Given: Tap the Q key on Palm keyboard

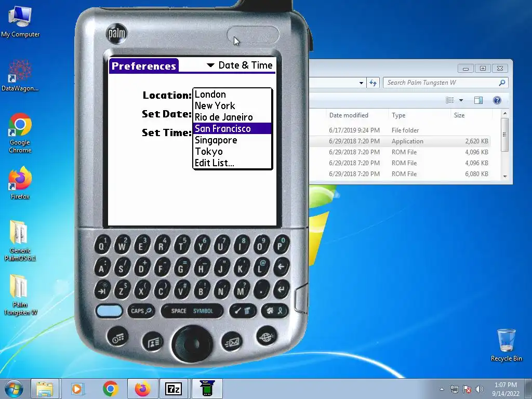Looking at the screenshot, I should click(x=102, y=244).
